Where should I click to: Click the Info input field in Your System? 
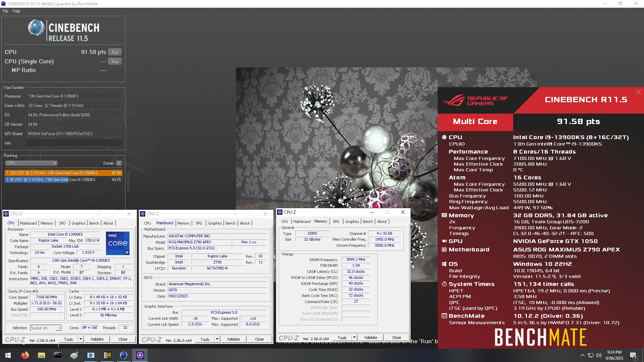click(x=74, y=143)
